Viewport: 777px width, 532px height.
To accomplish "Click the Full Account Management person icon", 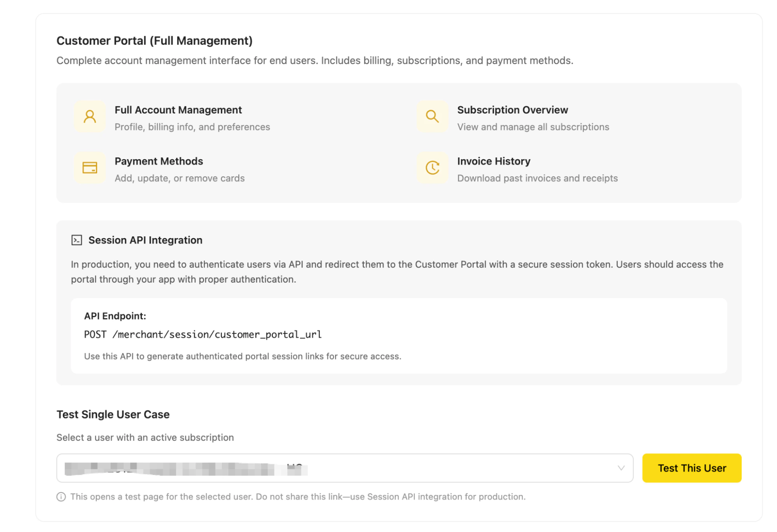I will pos(89,117).
